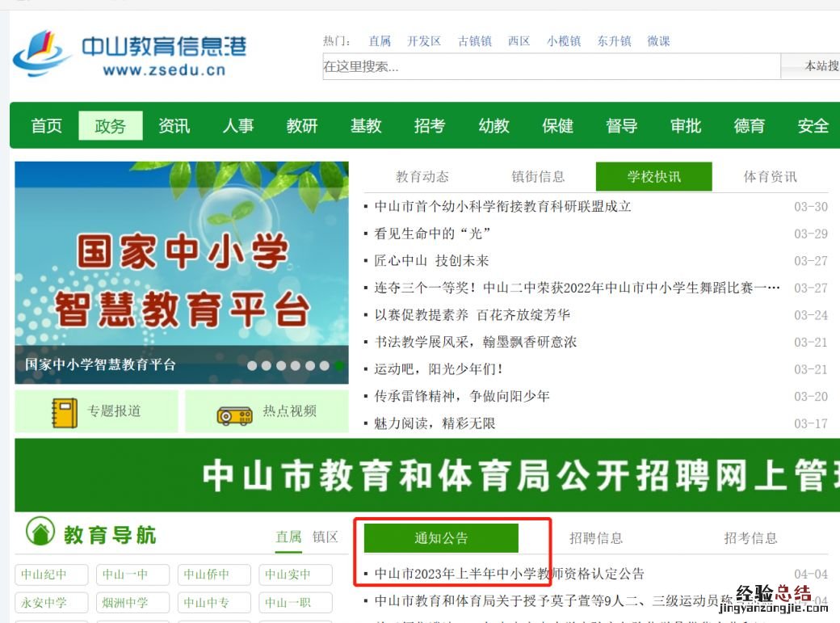This screenshot has width=840, height=623.
Task: Open news 匠心中山 技创未来
Action: (431, 261)
